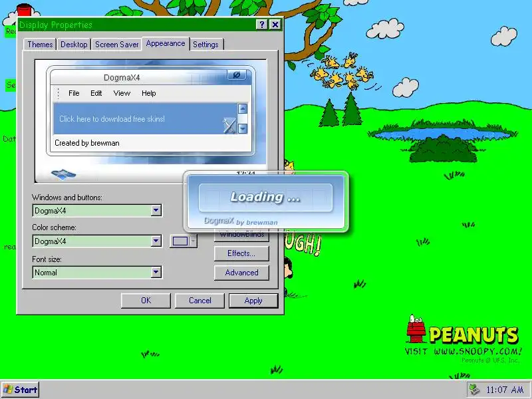Click the partially hidden WindowBlinds button
The height and width of the screenshot is (399, 532).
pos(241,235)
